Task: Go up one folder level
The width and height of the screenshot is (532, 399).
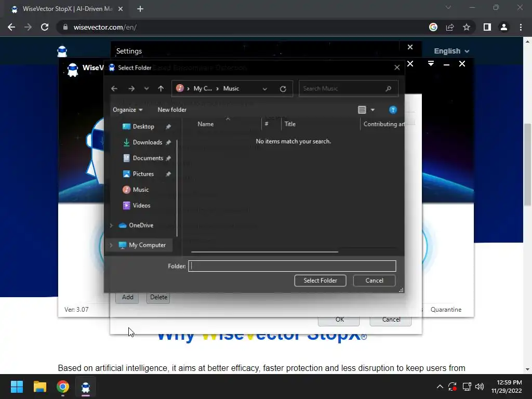Action: [161, 88]
